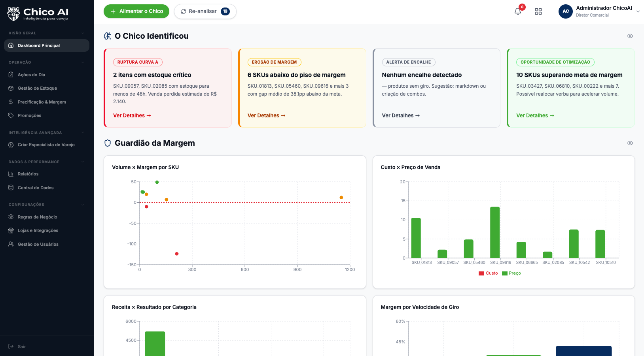Click the Alimentar o Chico button
644x356 pixels.
[x=136, y=11]
